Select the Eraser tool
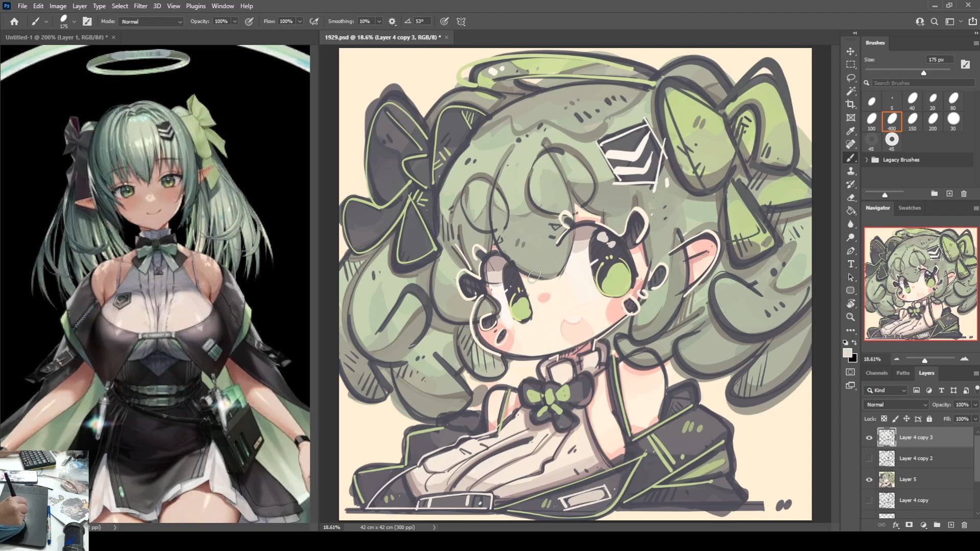Screen dimensions: 980x551 850,198
